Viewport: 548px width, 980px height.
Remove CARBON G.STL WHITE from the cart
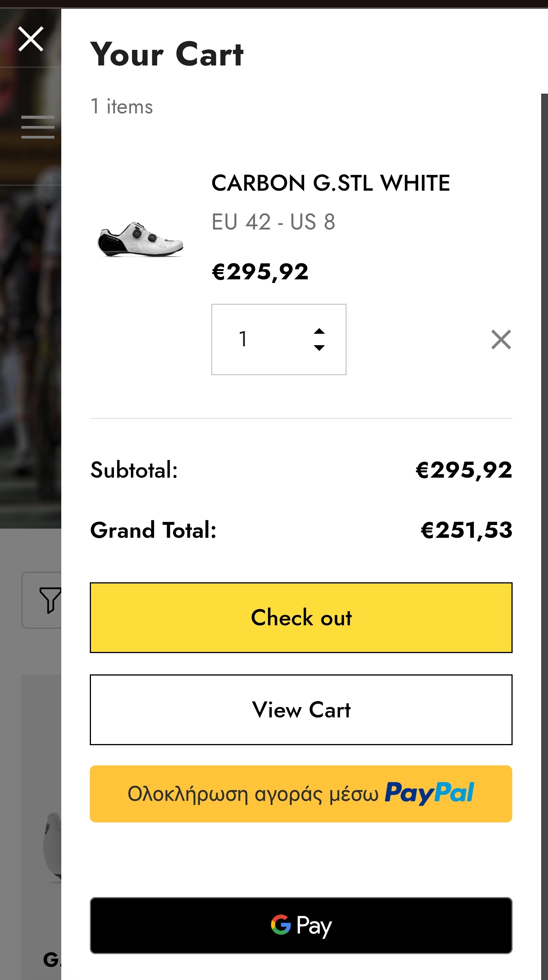tap(501, 339)
